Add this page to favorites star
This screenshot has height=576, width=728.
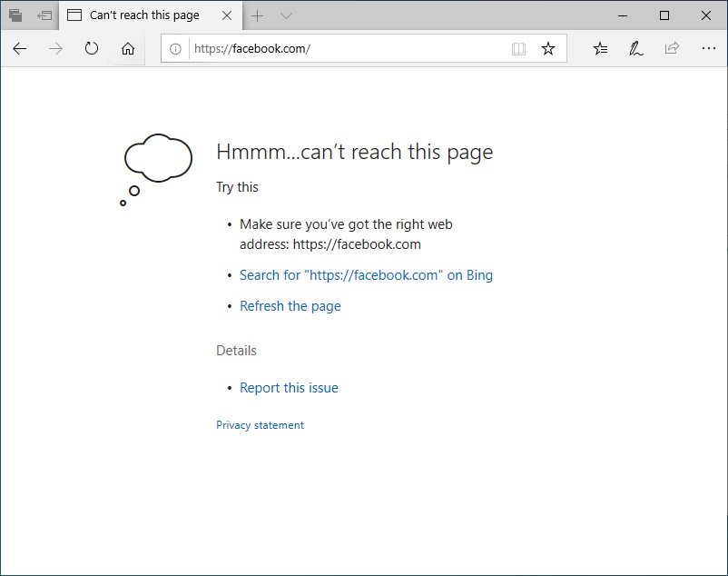point(548,49)
